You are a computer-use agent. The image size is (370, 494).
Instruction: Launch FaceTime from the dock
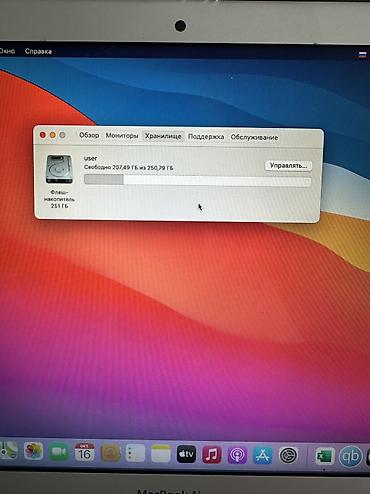59,452
